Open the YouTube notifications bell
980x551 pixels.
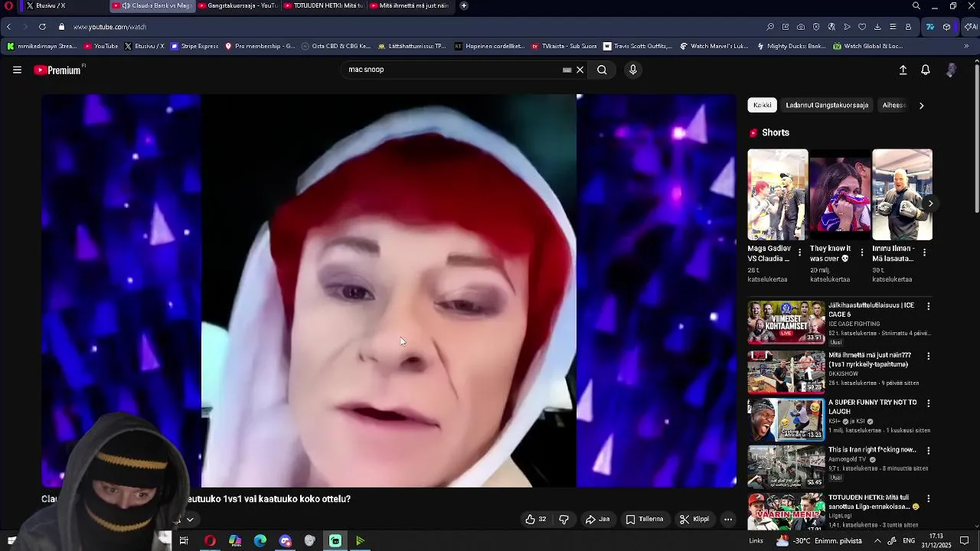926,70
